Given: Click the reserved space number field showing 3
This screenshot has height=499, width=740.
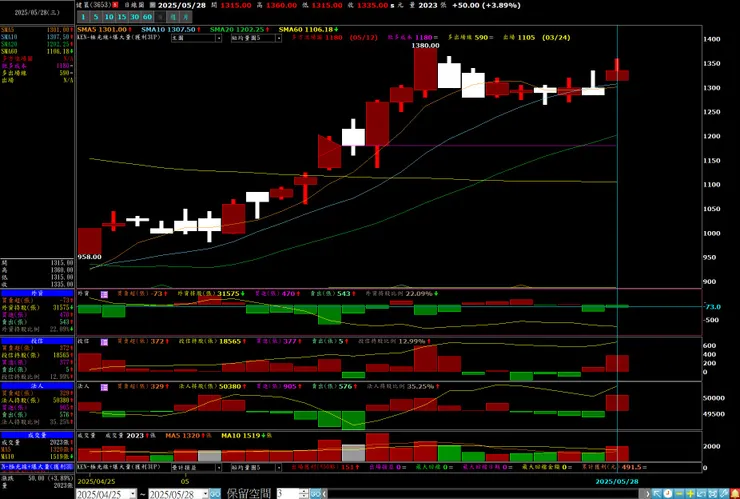Looking at the screenshot, I should (287, 494).
